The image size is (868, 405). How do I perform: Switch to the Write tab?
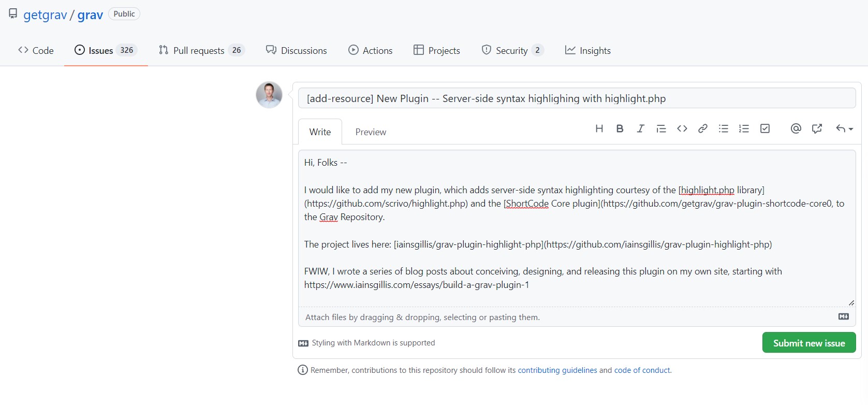pyautogui.click(x=320, y=132)
